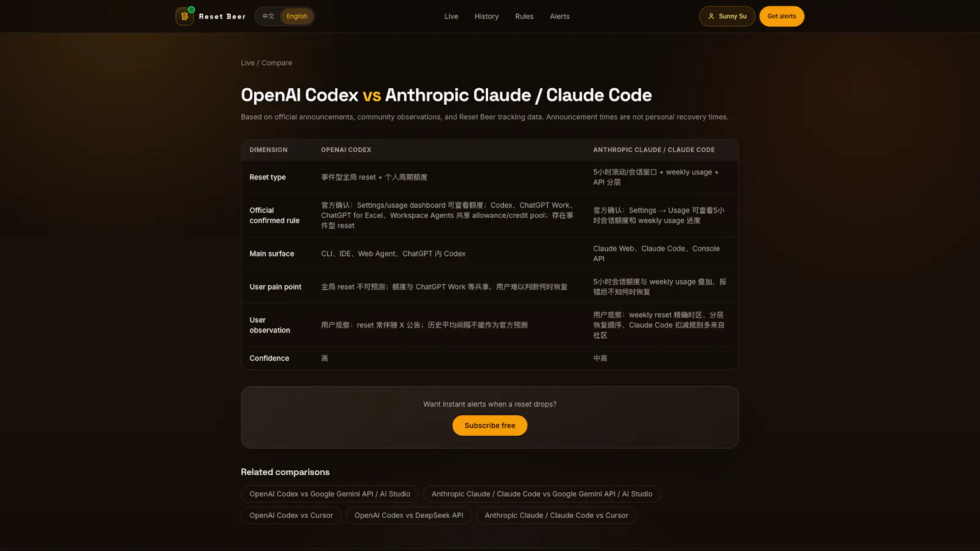Click the Compare breadcrumb text
The height and width of the screenshot is (551, 980).
click(277, 63)
